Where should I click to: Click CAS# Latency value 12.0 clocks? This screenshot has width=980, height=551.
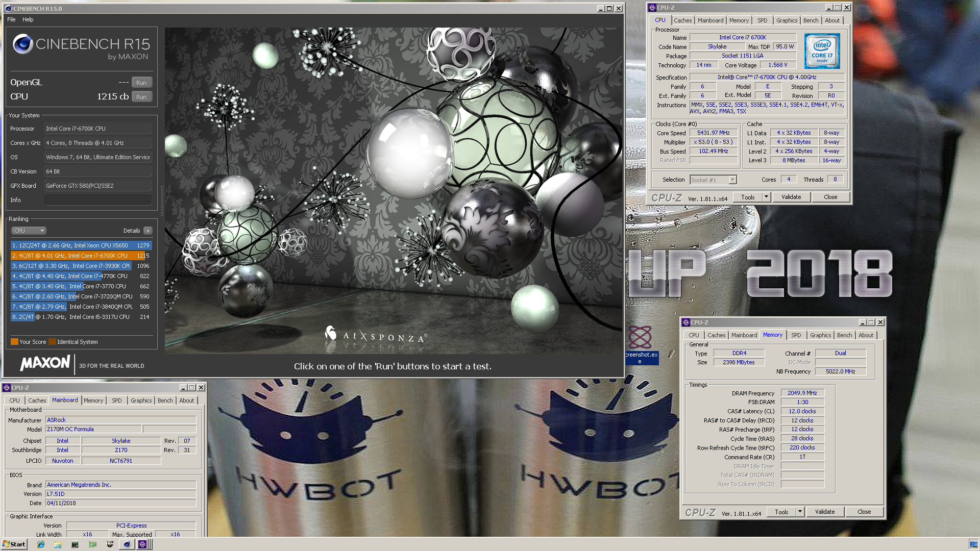pos(802,411)
